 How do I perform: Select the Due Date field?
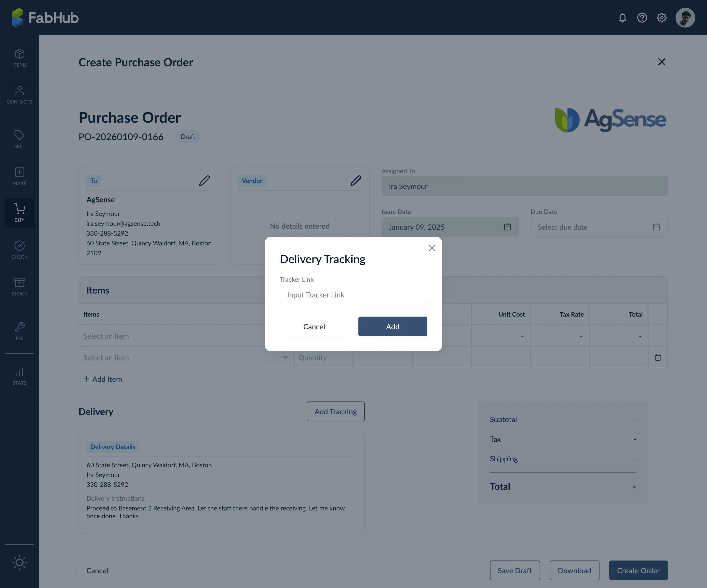[599, 227]
